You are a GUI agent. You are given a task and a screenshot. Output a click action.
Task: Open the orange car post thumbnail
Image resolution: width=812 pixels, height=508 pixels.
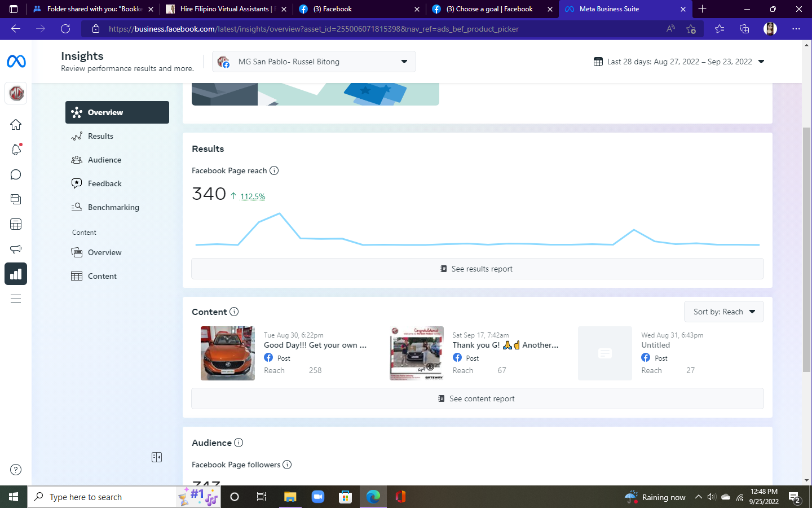coord(228,353)
